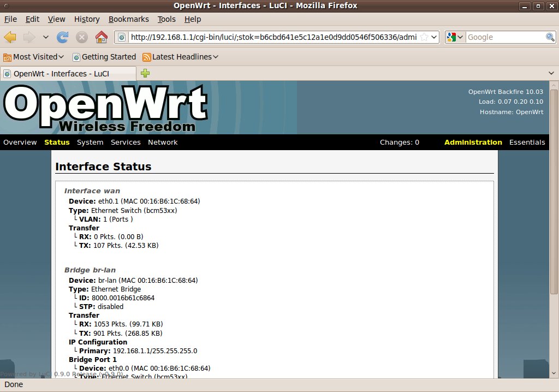Click the Back arrow navigation button
The height and width of the screenshot is (392, 559).
10,37
